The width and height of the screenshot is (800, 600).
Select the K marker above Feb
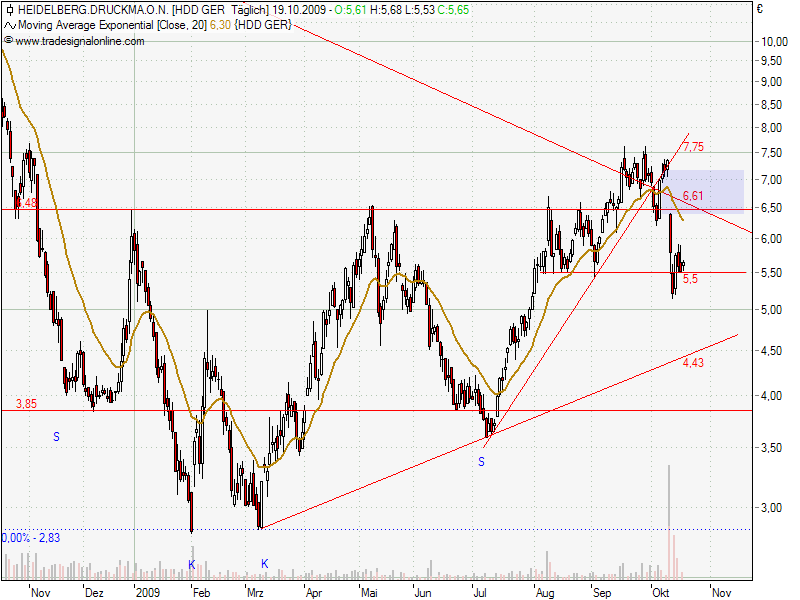coord(192,564)
